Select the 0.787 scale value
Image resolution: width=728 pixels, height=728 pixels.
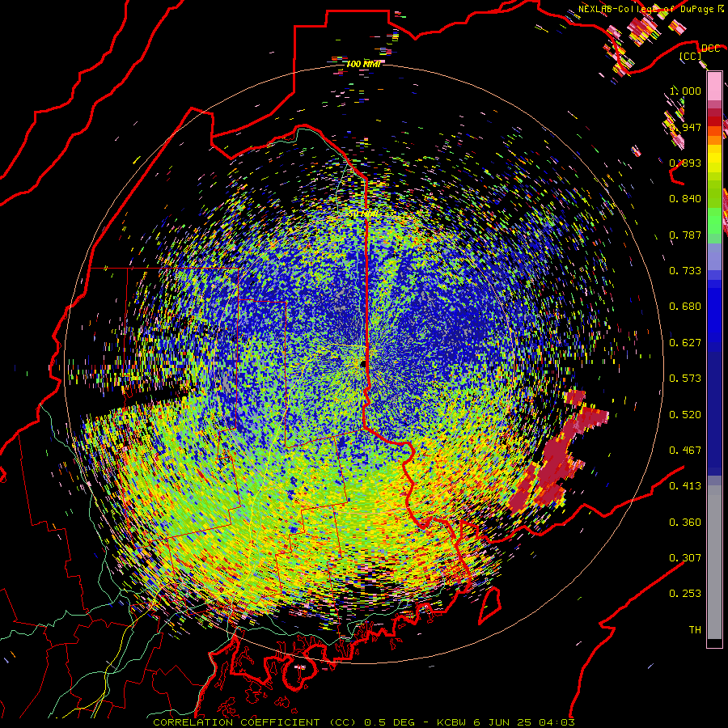pyautogui.click(x=685, y=235)
